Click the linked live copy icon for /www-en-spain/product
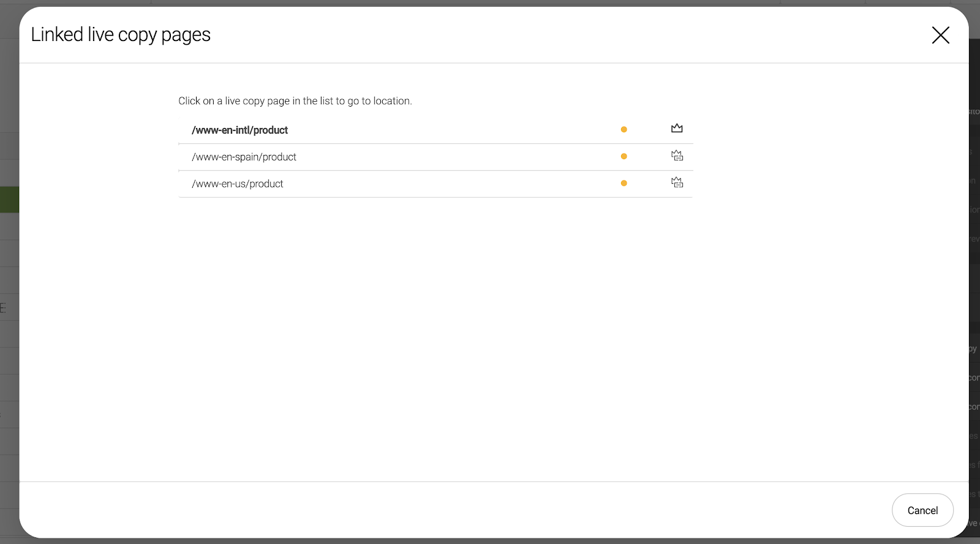 [677, 156]
